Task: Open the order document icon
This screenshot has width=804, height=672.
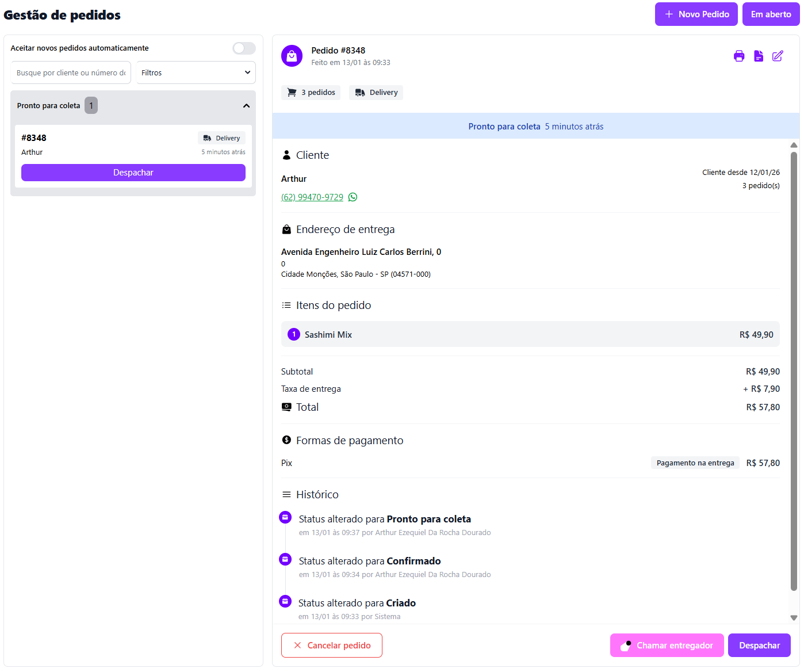Action: 759,56
